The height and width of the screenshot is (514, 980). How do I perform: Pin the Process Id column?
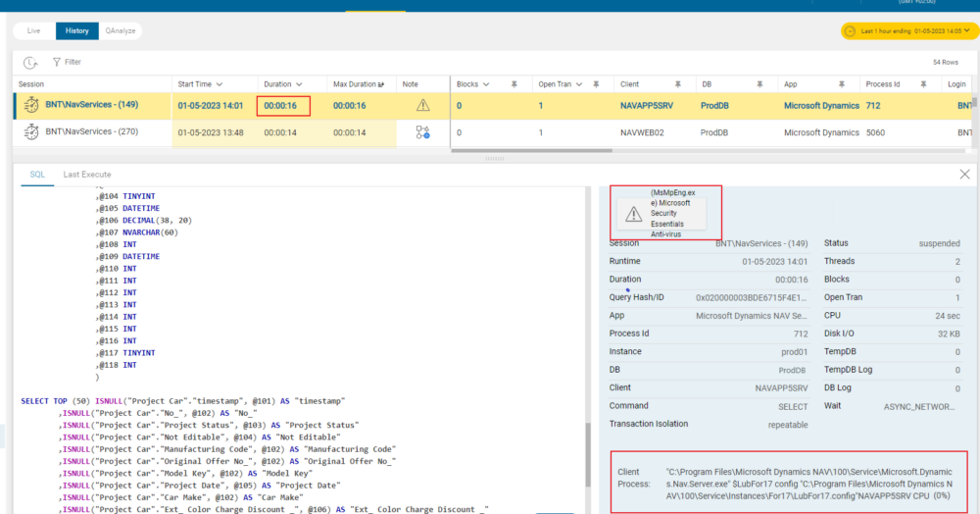tap(923, 83)
